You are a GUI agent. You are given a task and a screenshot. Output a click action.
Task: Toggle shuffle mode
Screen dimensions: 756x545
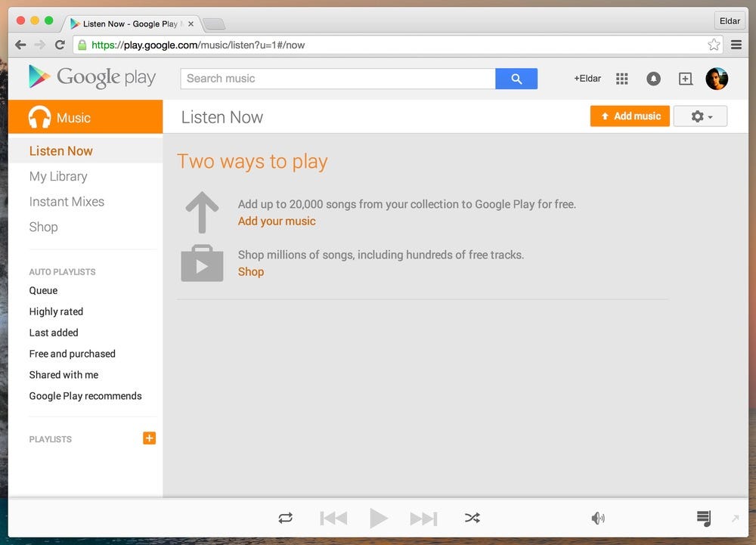pyautogui.click(x=472, y=518)
